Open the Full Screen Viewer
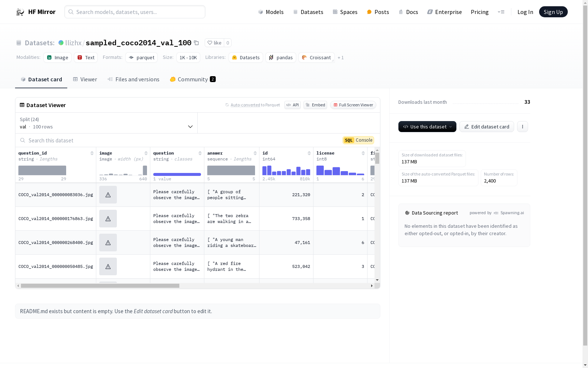 tap(353, 105)
